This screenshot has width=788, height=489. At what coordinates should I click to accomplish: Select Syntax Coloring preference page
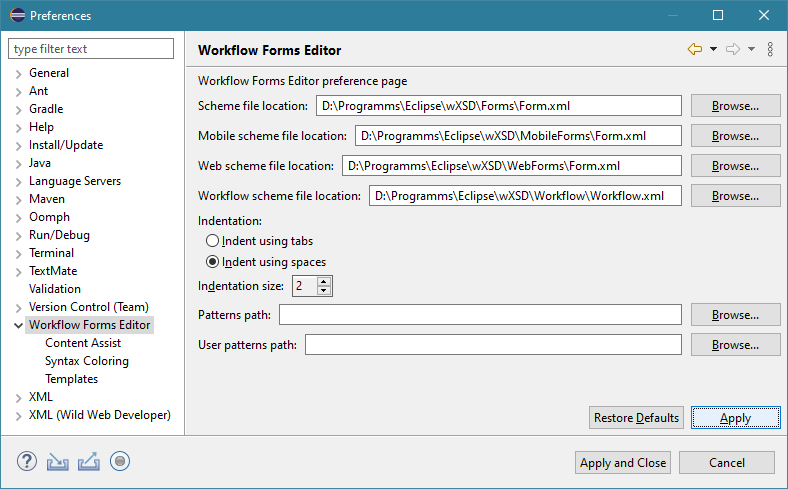[86, 361]
